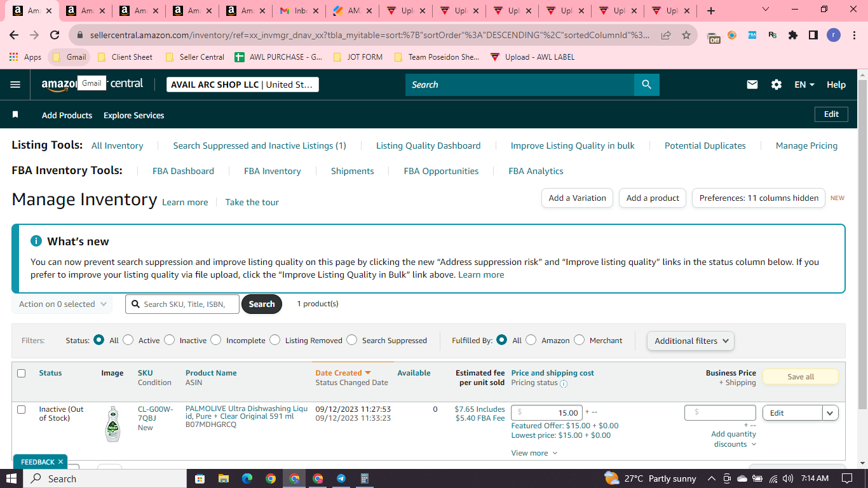This screenshot has height=488, width=868.
Task: Open the Chrome profile avatar
Action: (x=834, y=35)
